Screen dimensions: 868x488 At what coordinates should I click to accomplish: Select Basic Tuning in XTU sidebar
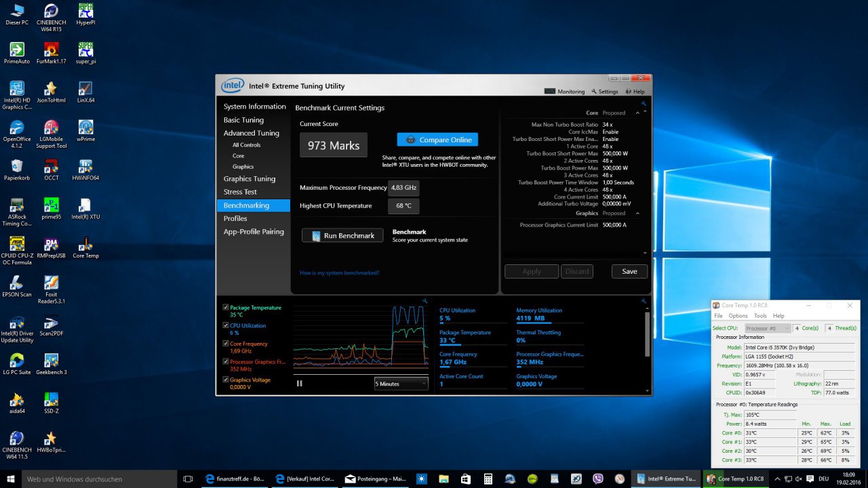point(243,120)
